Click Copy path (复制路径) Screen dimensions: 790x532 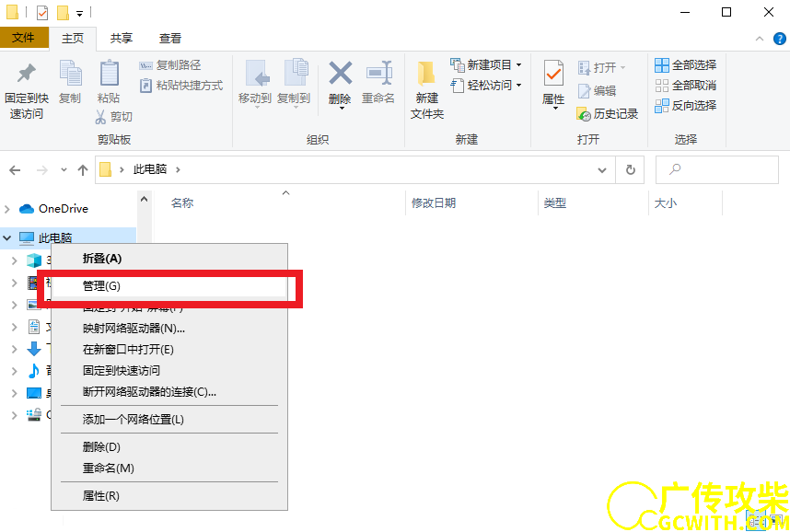[x=170, y=65]
